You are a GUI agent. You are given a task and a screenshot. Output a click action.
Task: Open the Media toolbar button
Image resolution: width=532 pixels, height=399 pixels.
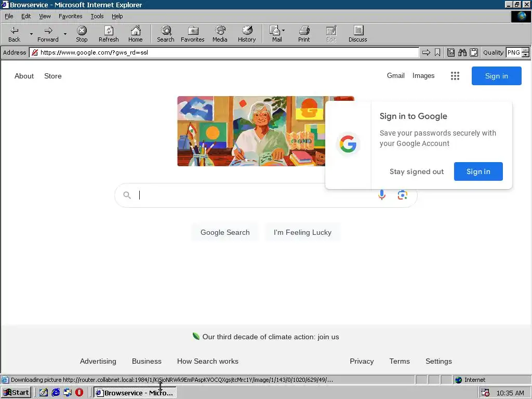click(220, 34)
